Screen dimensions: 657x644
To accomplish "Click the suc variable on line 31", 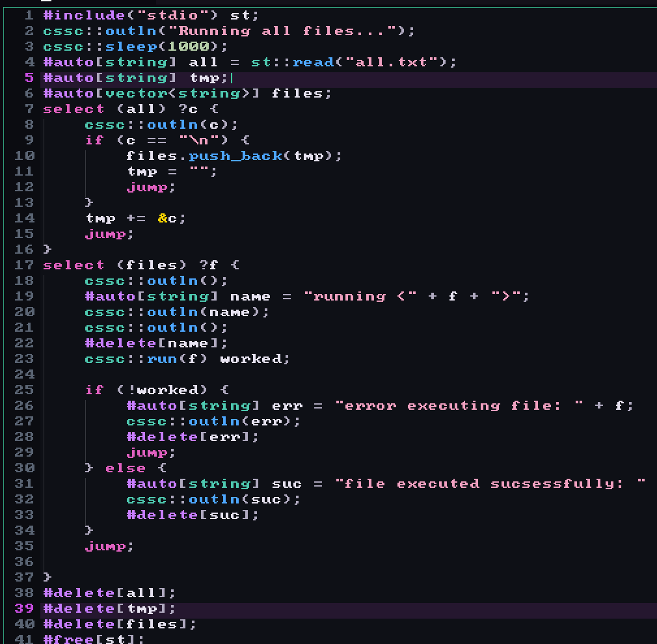I will click(x=287, y=483).
